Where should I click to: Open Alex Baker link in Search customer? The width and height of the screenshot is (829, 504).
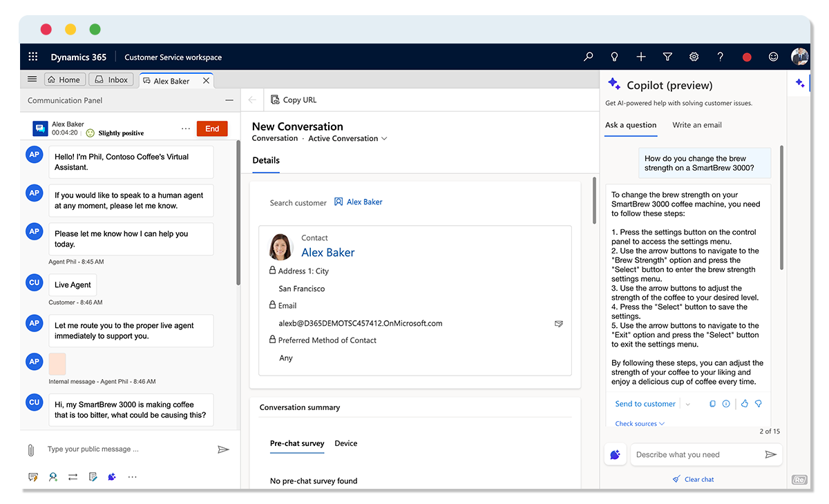358,202
